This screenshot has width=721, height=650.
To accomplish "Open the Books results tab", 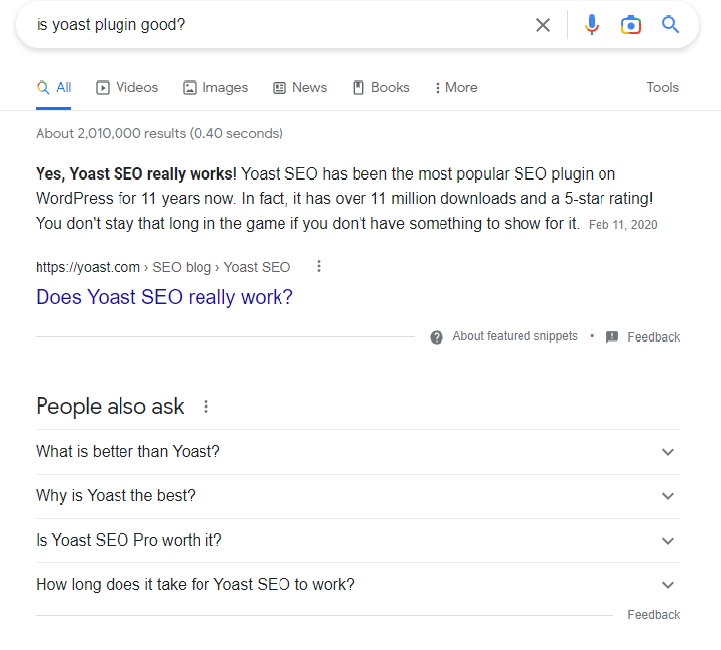I will click(x=381, y=87).
